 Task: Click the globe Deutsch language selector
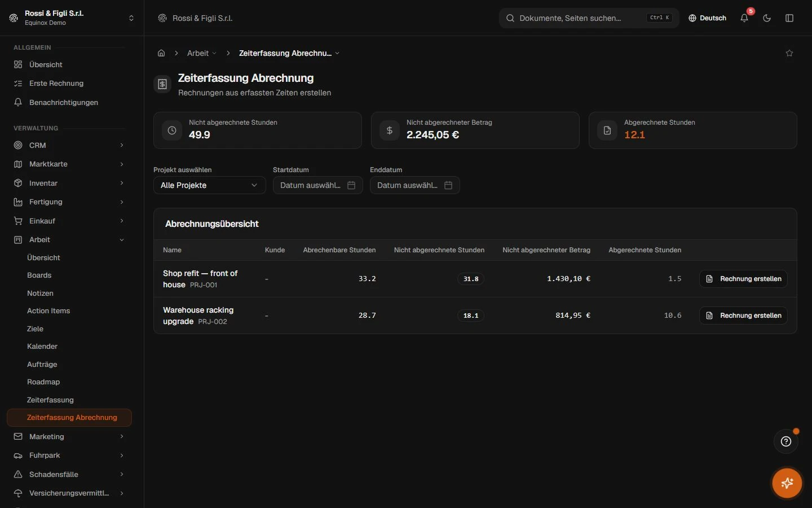[x=707, y=18]
